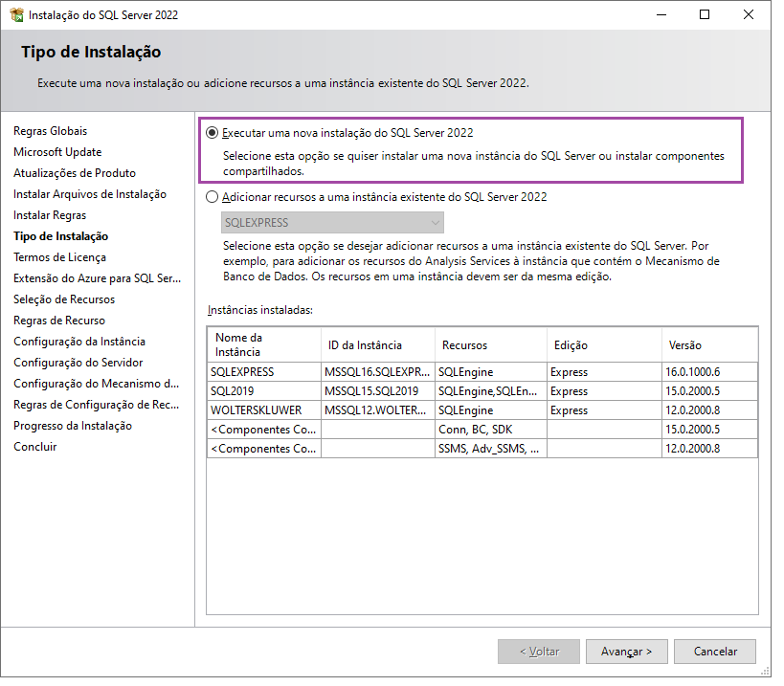The height and width of the screenshot is (686, 784).
Task: Click the MSSQL15.SQL2019 instance ID cell
Action: tap(378, 391)
